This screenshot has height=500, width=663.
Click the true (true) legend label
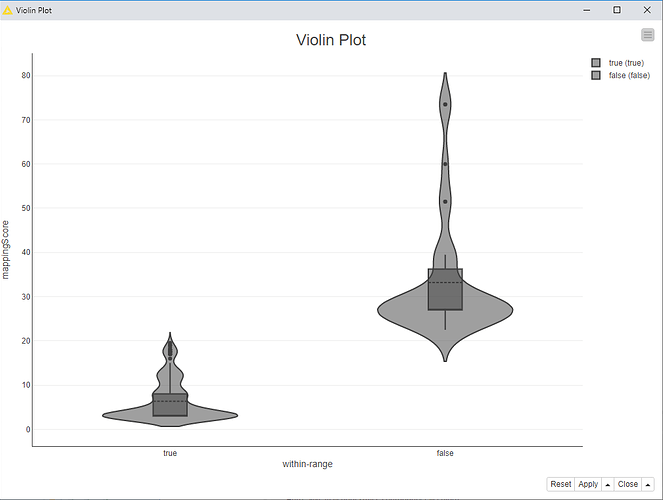pyautogui.click(x=626, y=63)
